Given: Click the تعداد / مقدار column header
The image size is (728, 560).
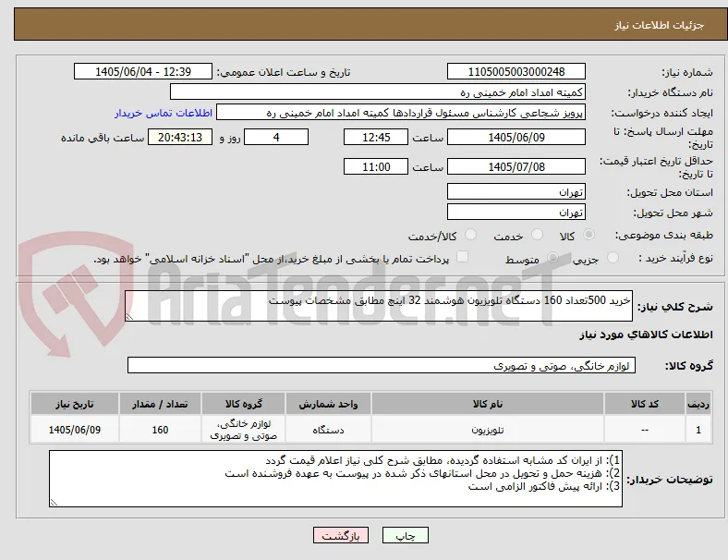Looking at the screenshot, I should [x=160, y=404].
